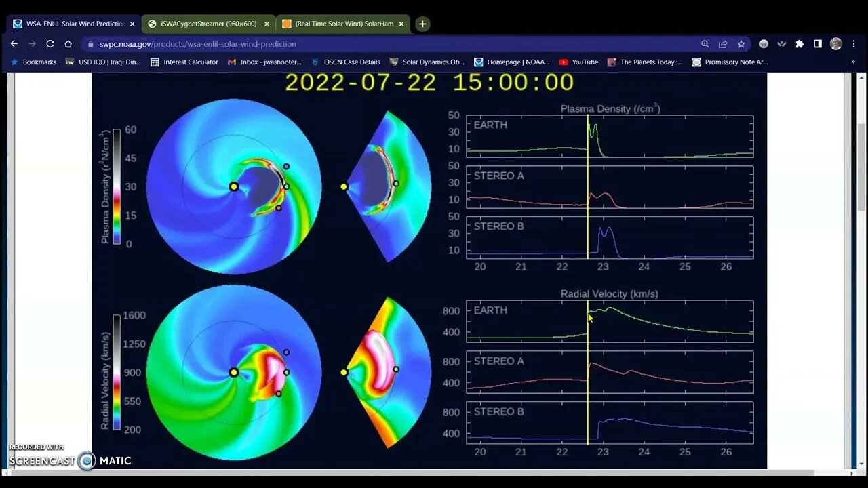Share this page icon in address bar
This screenshot has height=488, width=868.
pos(723,44)
